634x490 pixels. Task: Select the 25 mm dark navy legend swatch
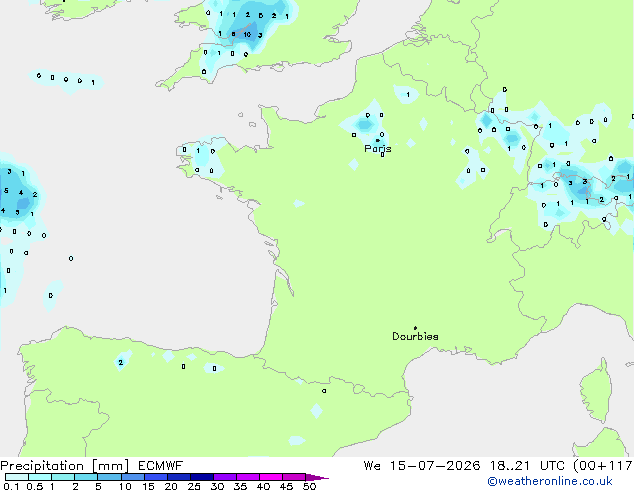(x=202, y=477)
